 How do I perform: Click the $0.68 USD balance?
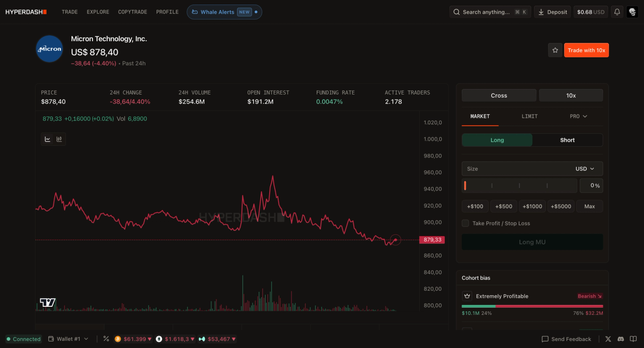[x=591, y=12]
